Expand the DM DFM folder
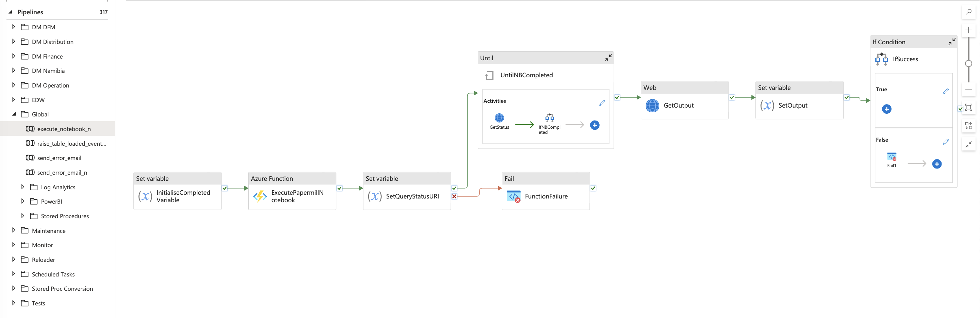This screenshot has height=318, width=980. (x=13, y=27)
